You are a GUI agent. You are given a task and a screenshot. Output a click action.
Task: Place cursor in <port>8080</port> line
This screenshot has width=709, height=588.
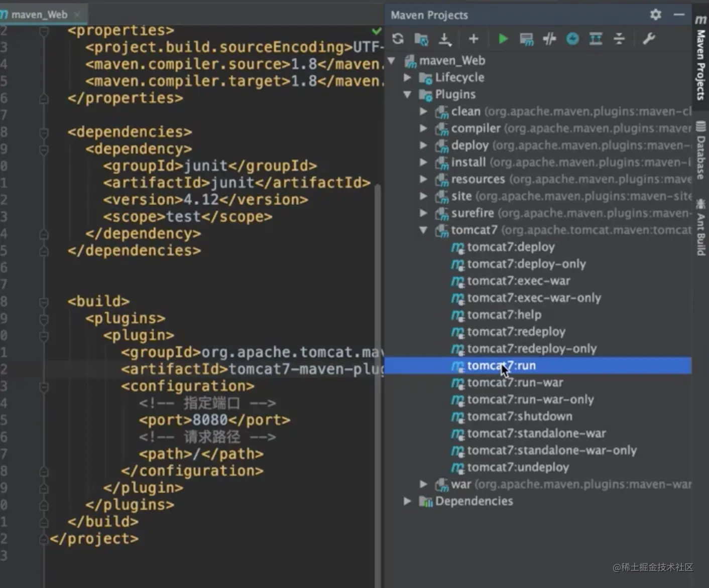(214, 420)
